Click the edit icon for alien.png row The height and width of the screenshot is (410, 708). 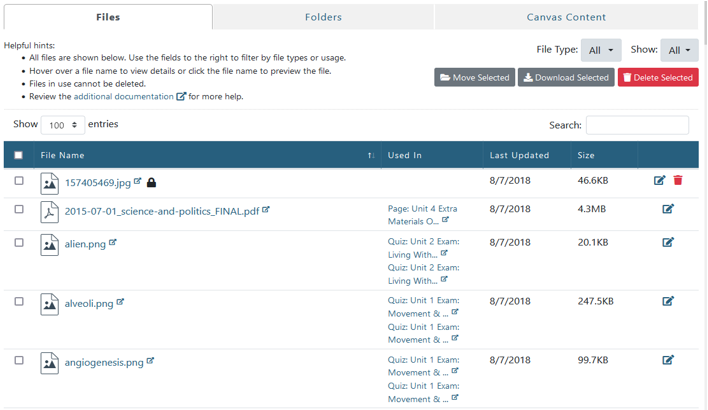click(x=668, y=242)
